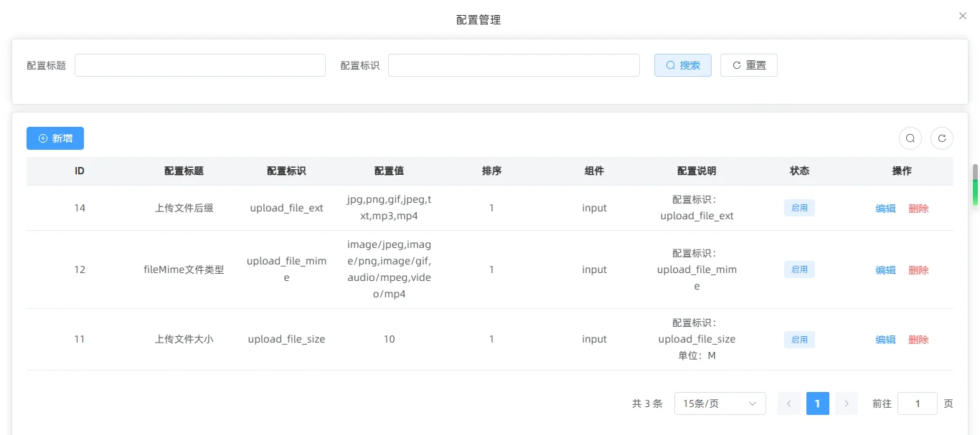980x435 pixels.
Task: Toggle the 启用 status badge on row 12
Action: [798, 269]
